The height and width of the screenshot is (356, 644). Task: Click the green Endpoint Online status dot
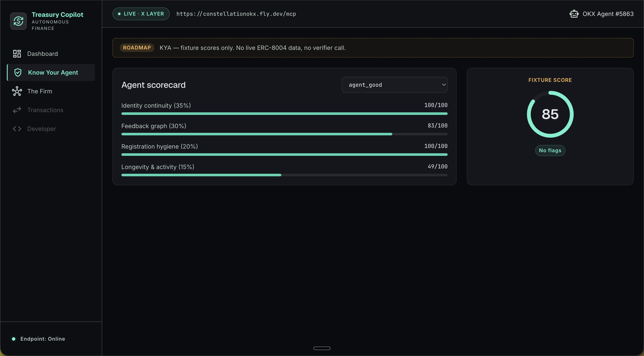point(14,339)
